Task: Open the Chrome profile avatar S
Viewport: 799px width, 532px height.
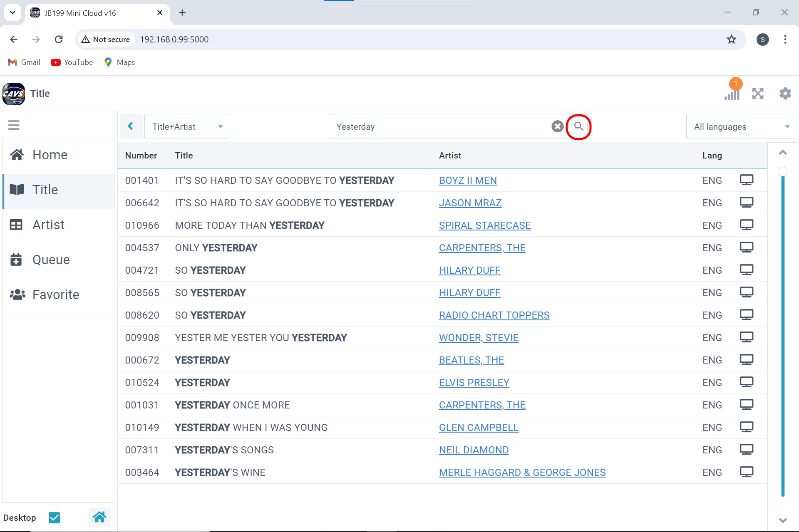Action: (762, 40)
